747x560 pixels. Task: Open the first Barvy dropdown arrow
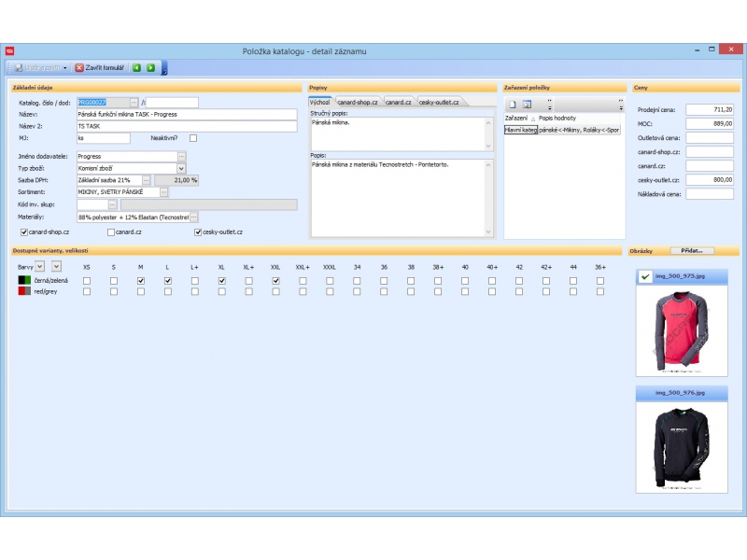39,266
